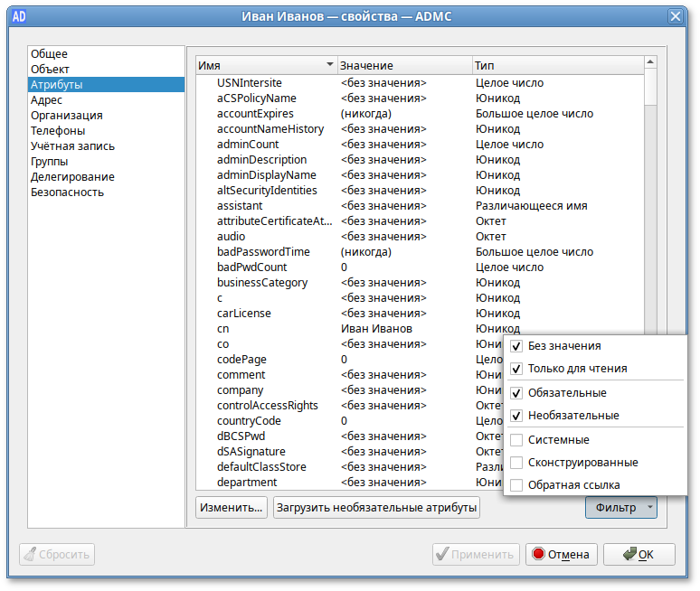The width and height of the screenshot is (700, 591).
Task: Click the sort arrow on 'Имя' column header
Action: coord(329,66)
